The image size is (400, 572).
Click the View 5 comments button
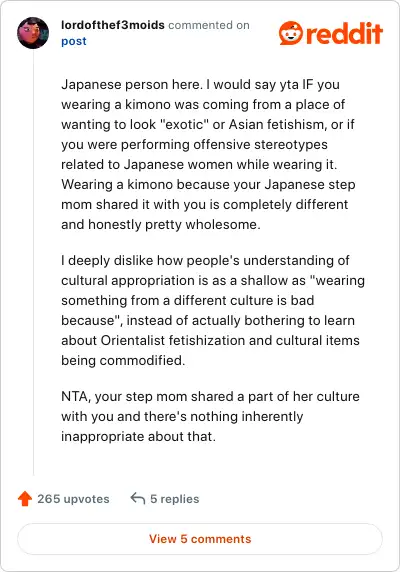click(200, 539)
